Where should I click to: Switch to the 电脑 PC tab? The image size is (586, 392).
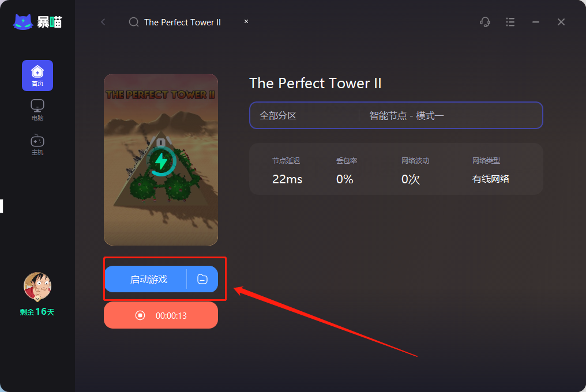click(37, 110)
